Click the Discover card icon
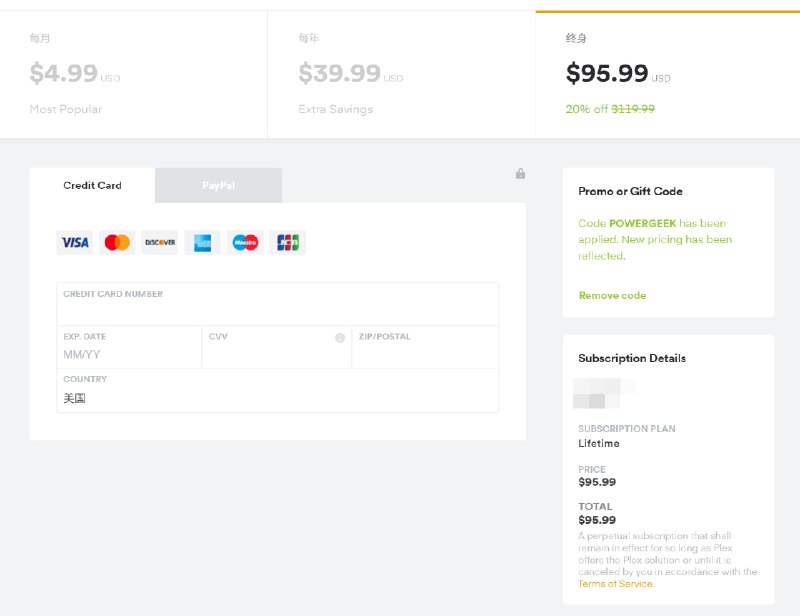The width and height of the screenshot is (800, 616). (160, 242)
